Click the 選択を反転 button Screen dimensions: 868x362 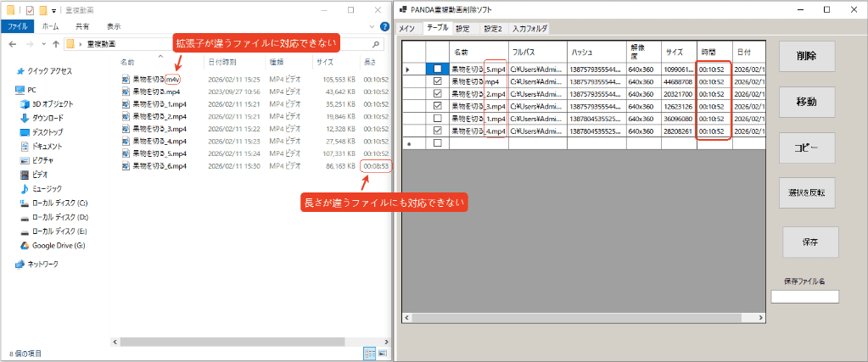coord(806,192)
